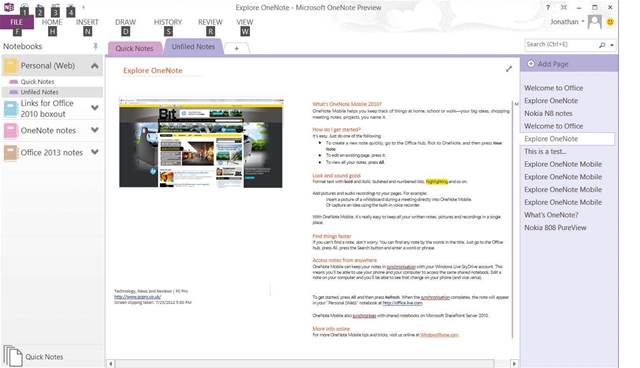Open Quick Notes icon at the bottom of the Notebooks pane
This screenshot has width=640, height=368.
[13, 356]
